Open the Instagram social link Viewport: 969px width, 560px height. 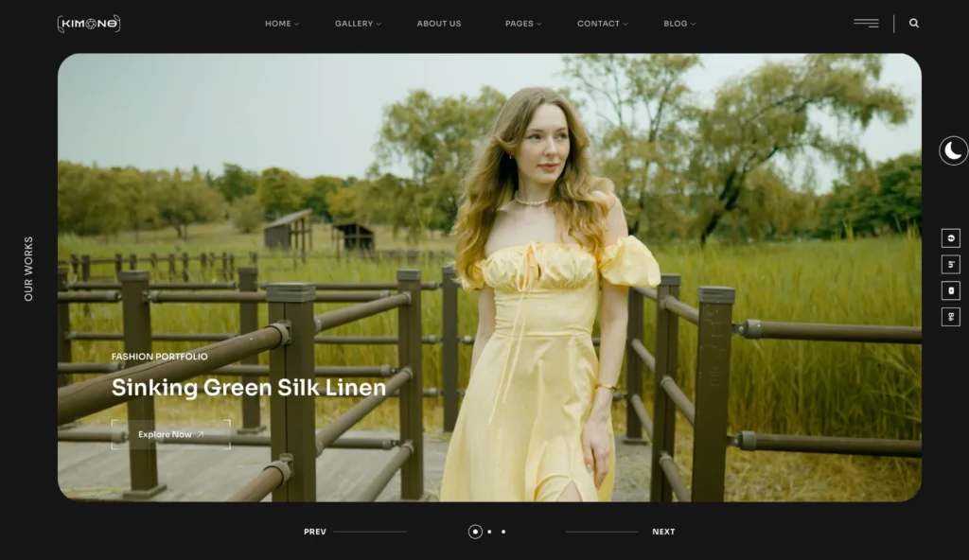click(951, 290)
